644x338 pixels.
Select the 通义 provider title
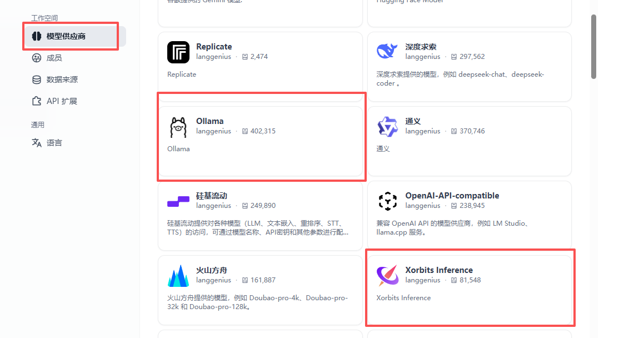tap(413, 121)
